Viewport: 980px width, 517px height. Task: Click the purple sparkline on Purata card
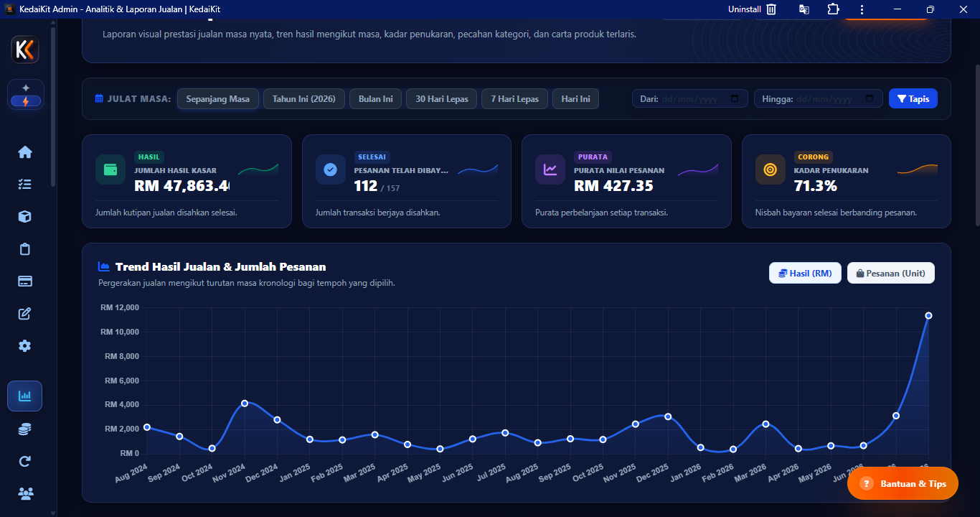coord(698,169)
